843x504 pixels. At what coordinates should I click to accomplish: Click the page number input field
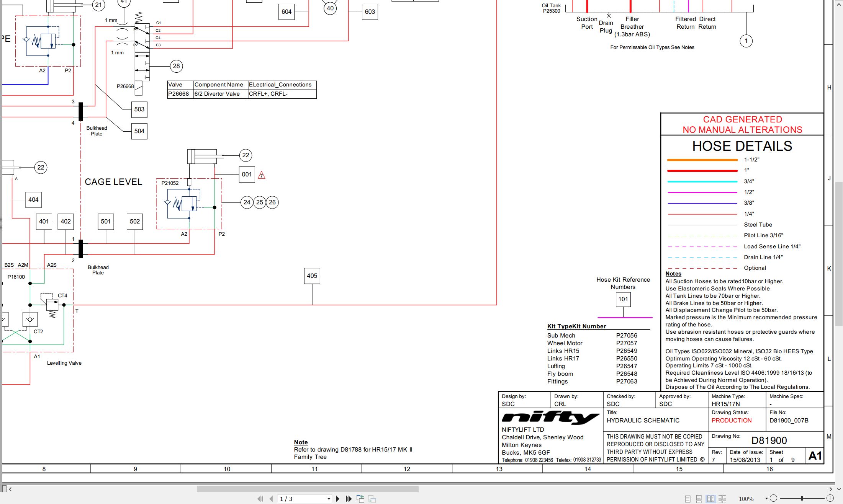[x=302, y=499]
